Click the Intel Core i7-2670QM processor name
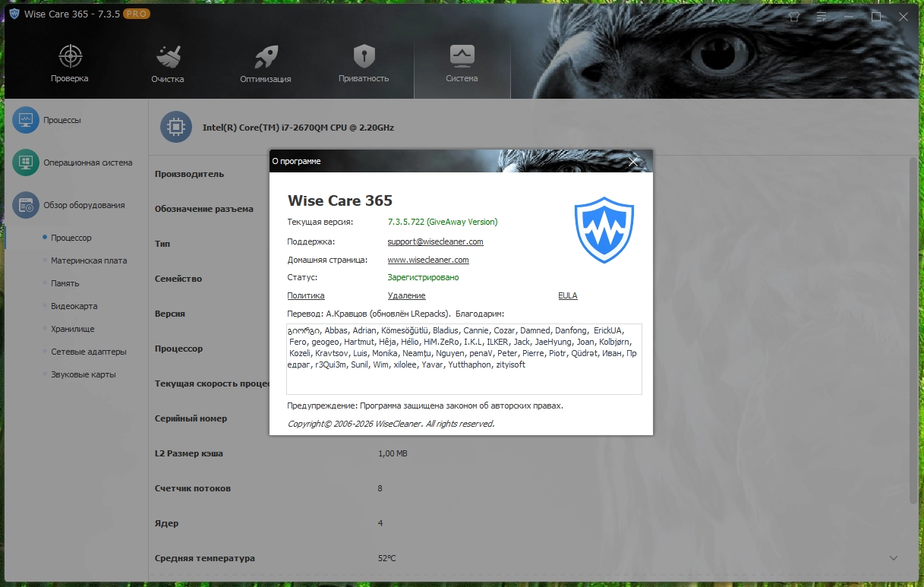 298,128
